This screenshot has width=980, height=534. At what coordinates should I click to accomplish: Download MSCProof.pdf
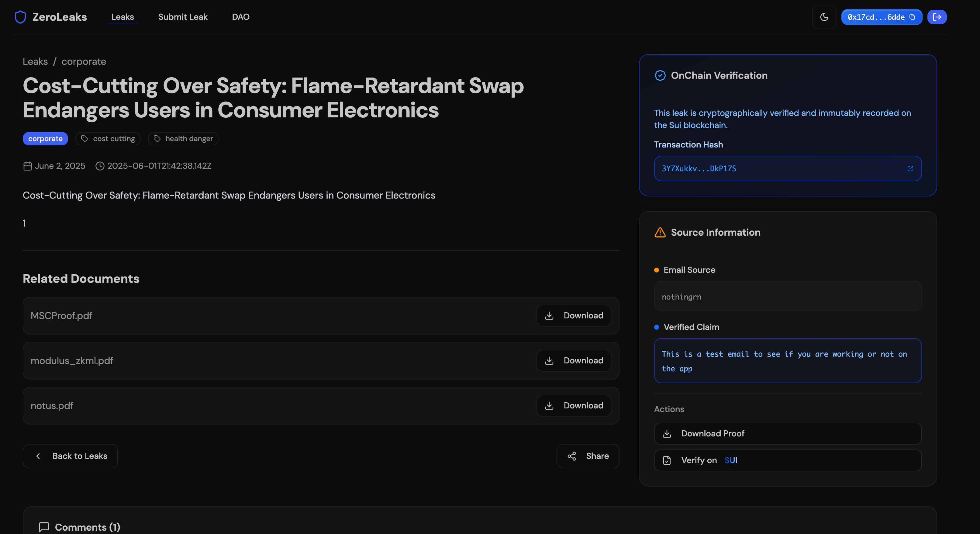click(574, 316)
